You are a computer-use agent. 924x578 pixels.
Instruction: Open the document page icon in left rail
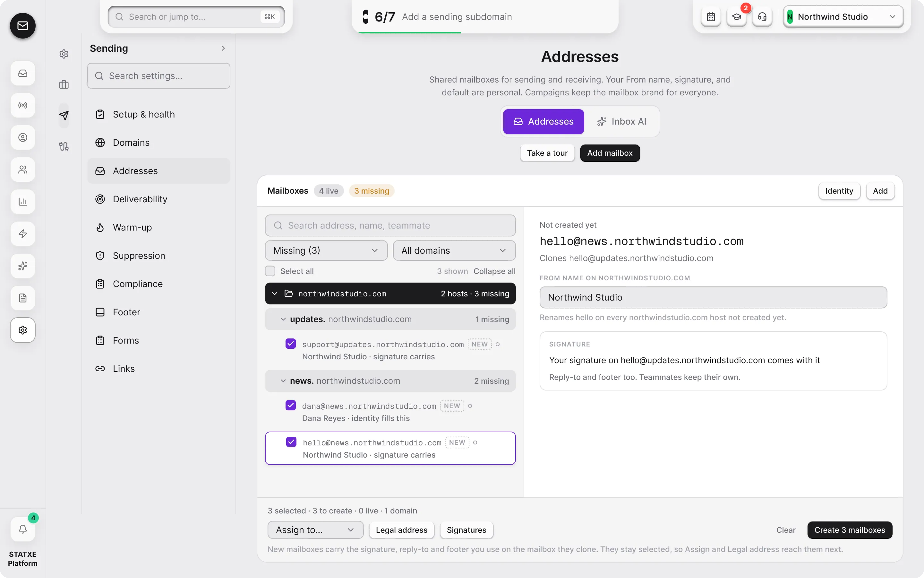tap(22, 298)
